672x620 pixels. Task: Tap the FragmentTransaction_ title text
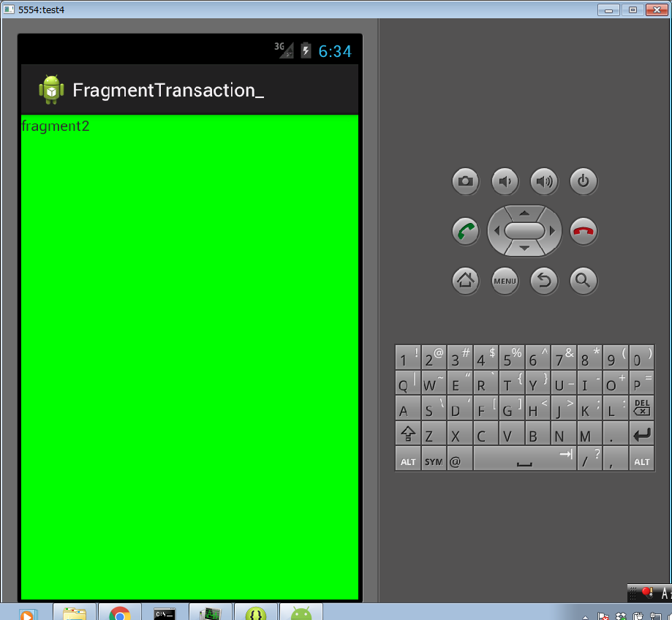click(168, 91)
